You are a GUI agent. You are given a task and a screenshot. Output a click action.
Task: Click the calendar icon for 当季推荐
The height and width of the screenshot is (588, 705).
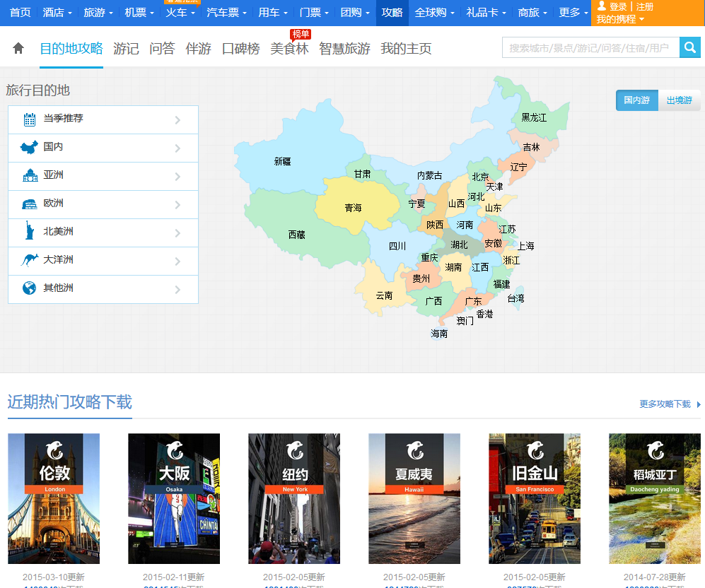point(30,119)
